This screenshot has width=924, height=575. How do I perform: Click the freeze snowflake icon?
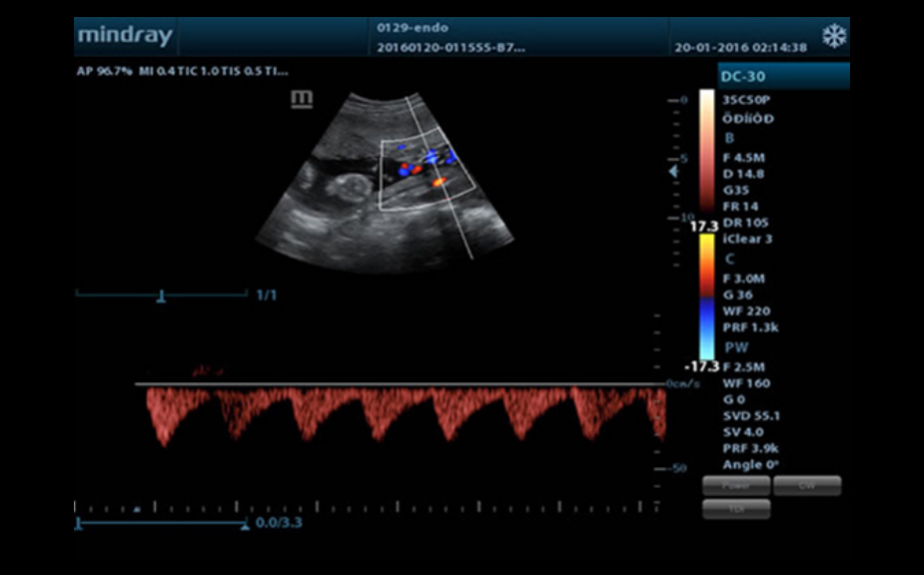833,37
